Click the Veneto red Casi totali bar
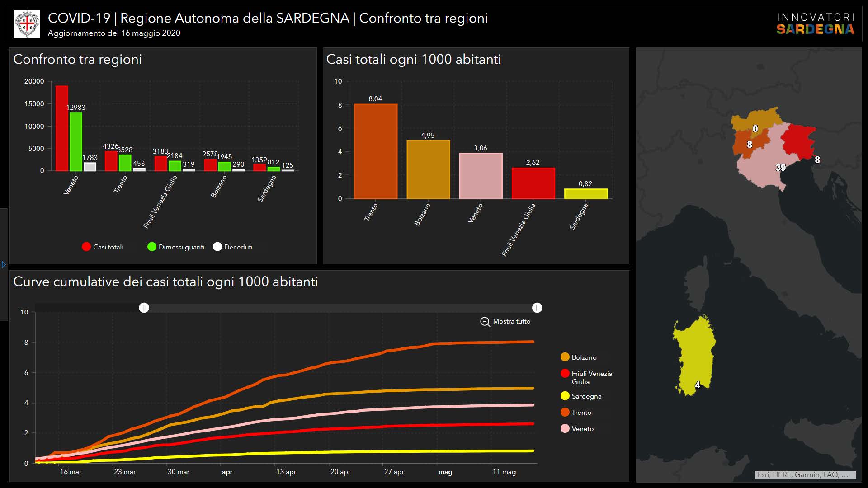The width and height of the screenshot is (868, 488). coord(62,129)
